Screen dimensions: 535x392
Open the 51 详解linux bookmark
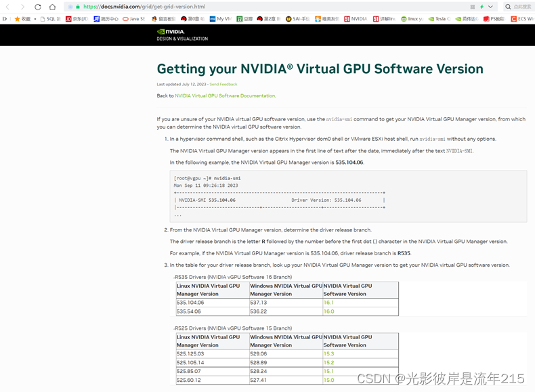[384, 19]
